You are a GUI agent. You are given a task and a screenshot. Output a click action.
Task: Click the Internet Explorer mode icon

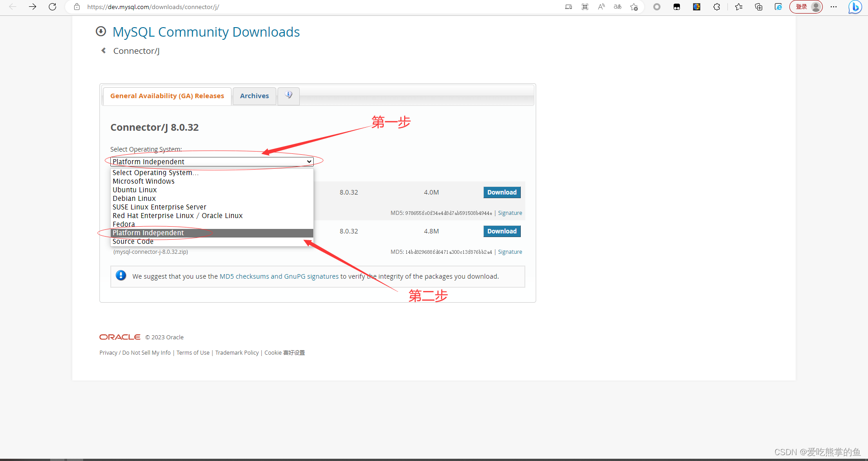pyautogui.click(x=778, y=7)
